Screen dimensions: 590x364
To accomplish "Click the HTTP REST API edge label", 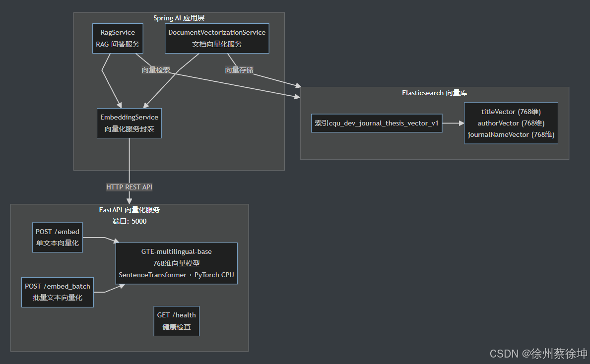I will tap(129, 187).
